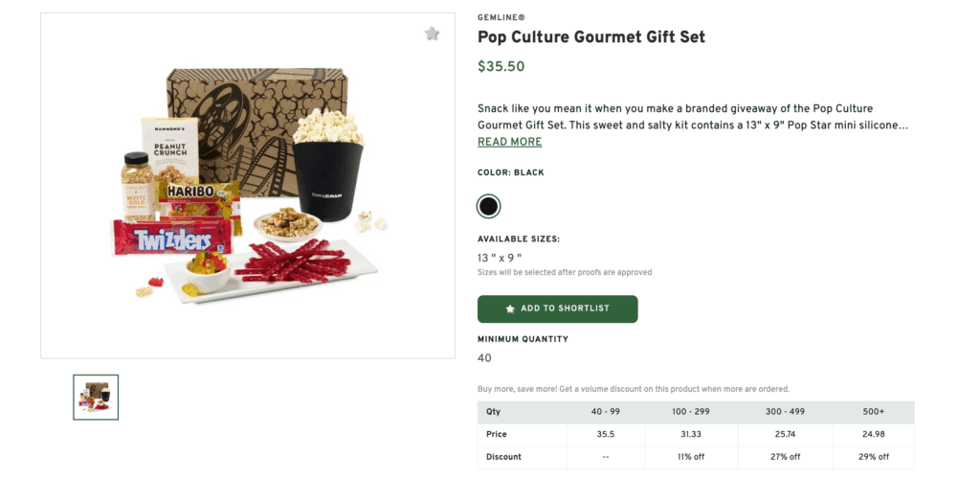
Task: Select the product thumbnail below main image
Action: point(96,397)
